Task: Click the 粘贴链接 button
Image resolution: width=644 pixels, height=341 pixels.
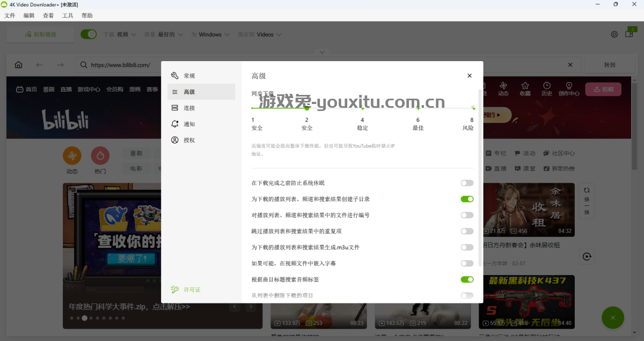Action: pyautogui.click(x=40, y=34)
